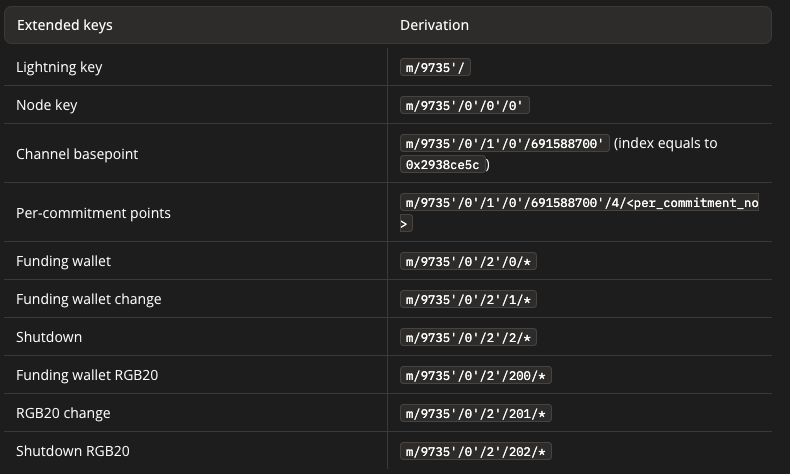
Task: Select the Lightning key row label
Action: 59,67
